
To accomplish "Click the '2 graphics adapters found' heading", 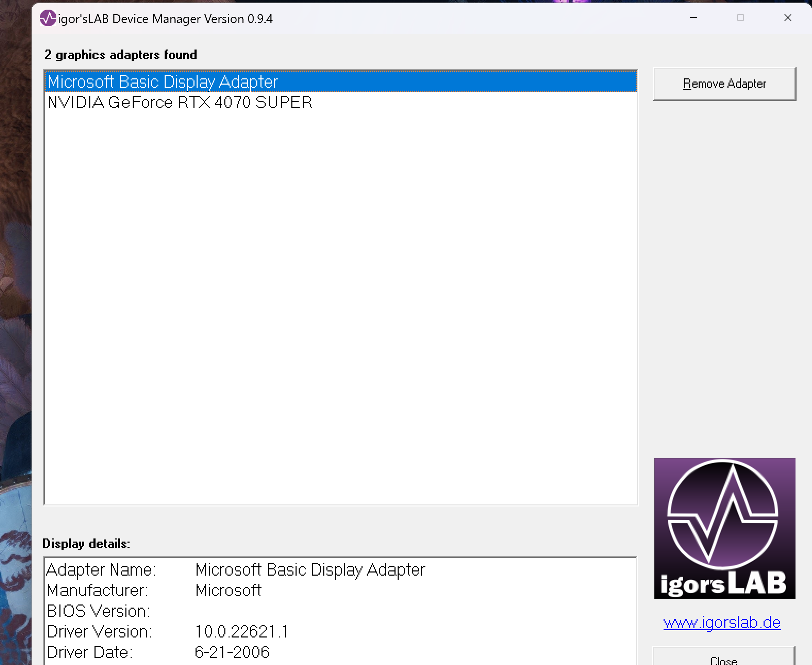I will pyautogui.click(x=121, y=54).
